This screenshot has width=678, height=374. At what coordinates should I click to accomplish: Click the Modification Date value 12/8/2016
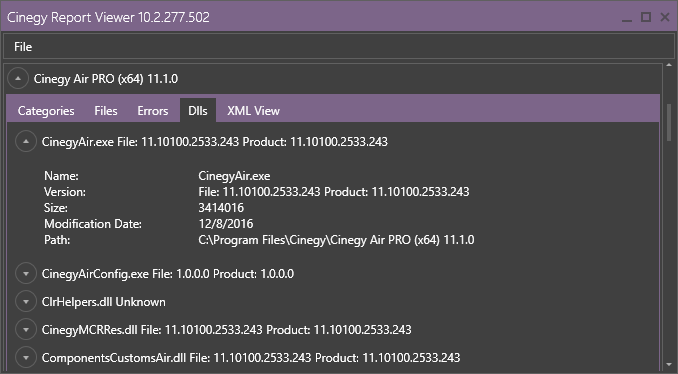coord(226,224)
